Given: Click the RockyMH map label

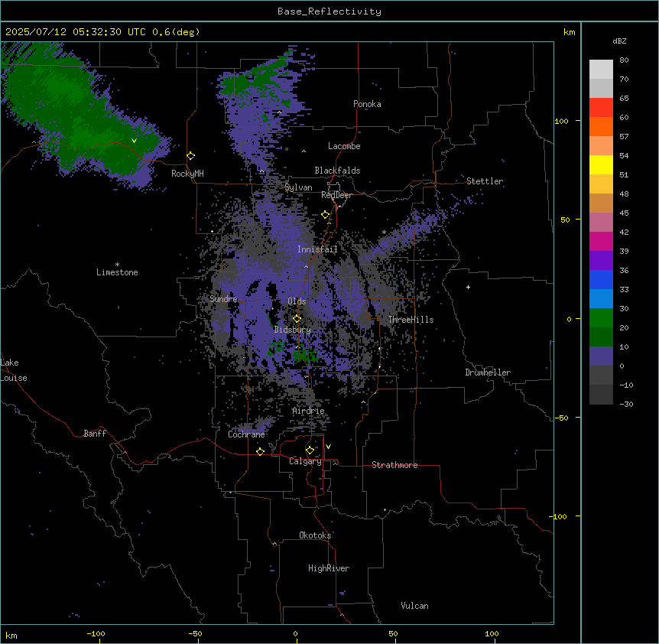Looking at the screenshot, I should pos(187,174).
